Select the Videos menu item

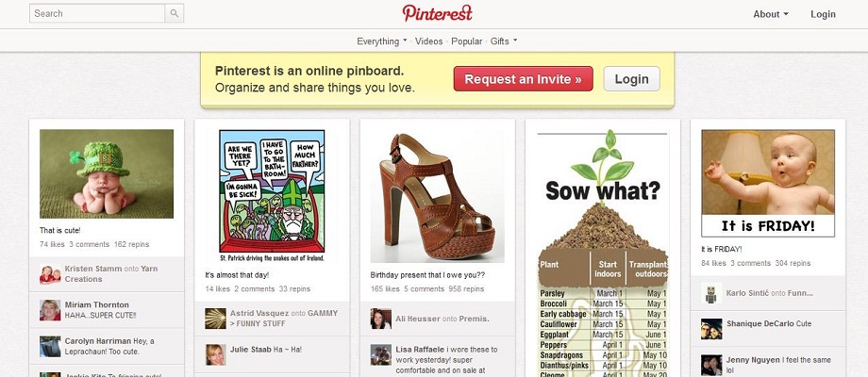(x=429, y=41)
